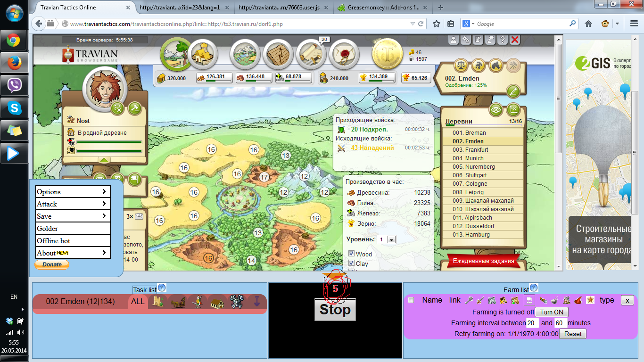
Task: Open the barracks helmet icon
Action: pos(478,65)
